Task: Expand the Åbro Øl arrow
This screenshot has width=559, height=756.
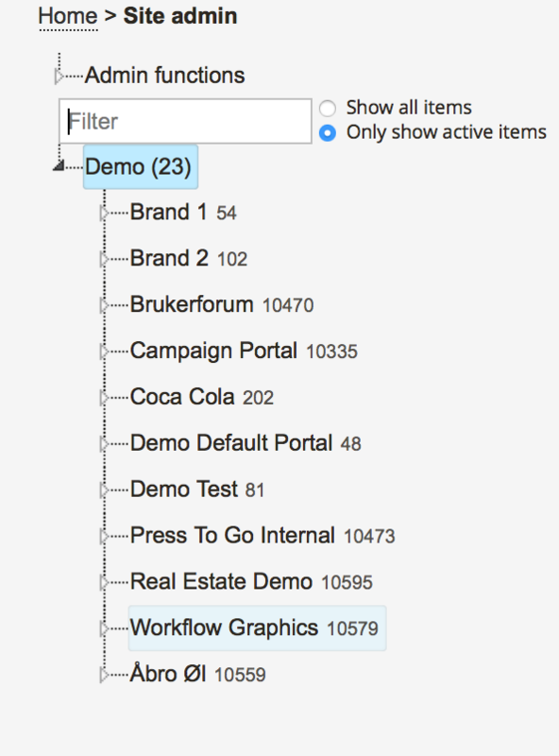Action: 104,675
